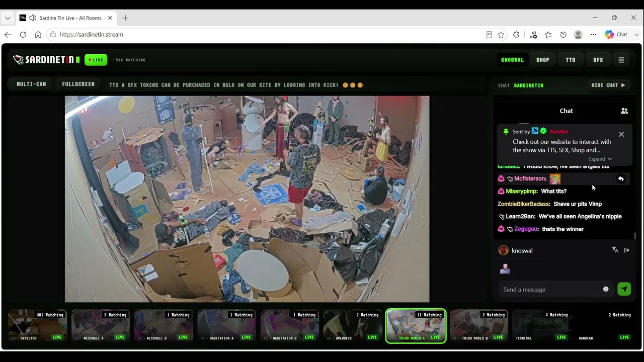Click the chat scrollbar
The image size is (644, 362).
click(635, 235)
